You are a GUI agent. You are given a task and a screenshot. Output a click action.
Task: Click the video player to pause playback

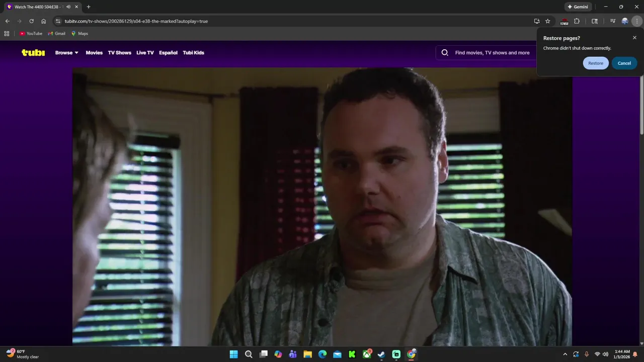[x=322, y=207]
